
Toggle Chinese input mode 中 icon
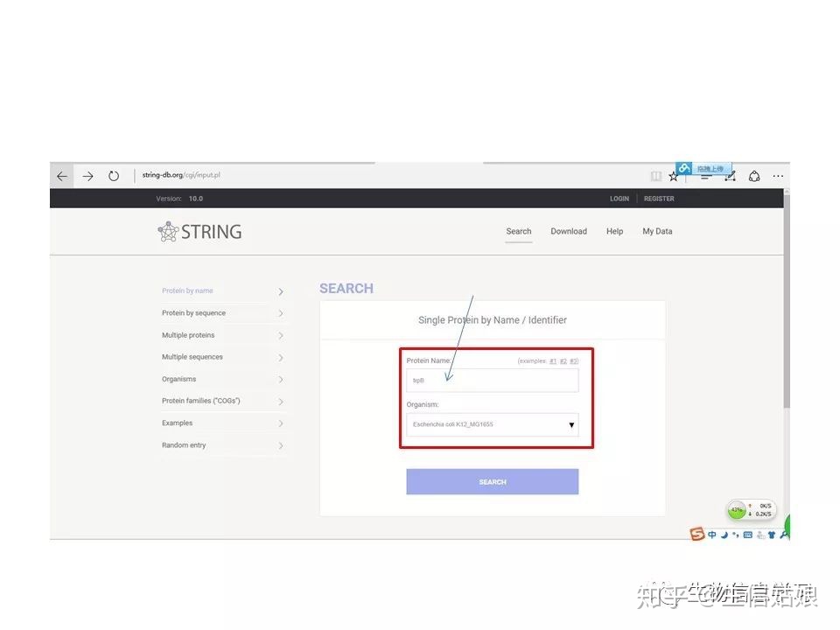[x=712, y=535]
